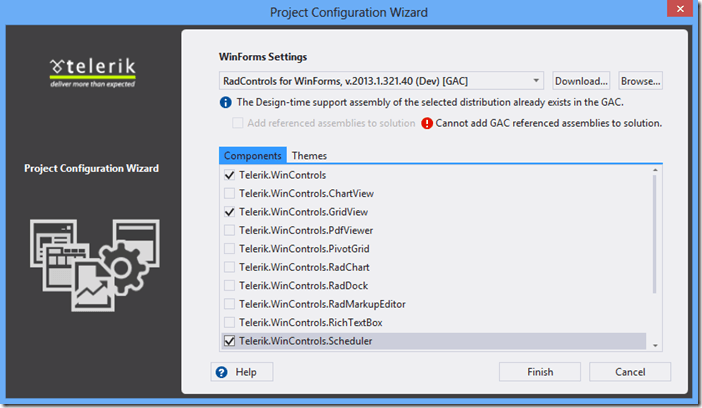Enable Telerik.WinControls.RichTextBox checkbox
This screenshot has height=408, width=702.
click(229, 322)
